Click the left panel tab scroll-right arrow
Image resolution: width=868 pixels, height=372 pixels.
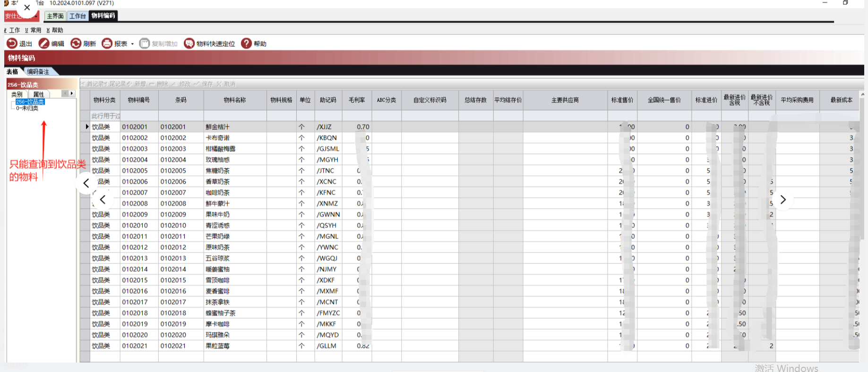pyautogui.click(x=72, y=93)
